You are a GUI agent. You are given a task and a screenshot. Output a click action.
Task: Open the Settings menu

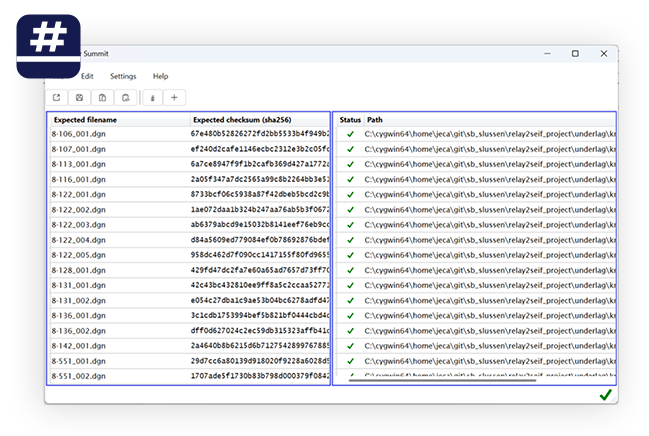pyautogui.click(x=123, y=76)
